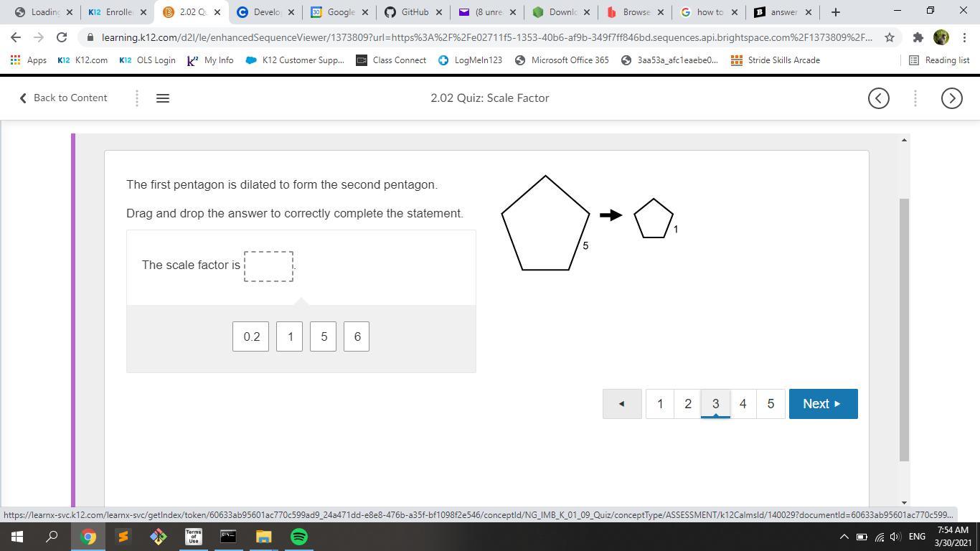Open Sublime Text from the taskbar
Image resolution: width=980 pixels, height=551 pixels.
click(123, 537)
